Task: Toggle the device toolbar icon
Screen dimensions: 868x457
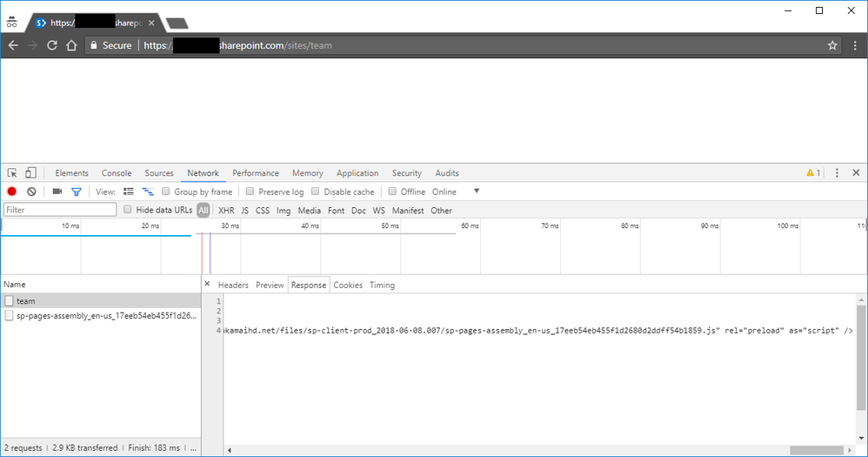Action: (30, 173)
